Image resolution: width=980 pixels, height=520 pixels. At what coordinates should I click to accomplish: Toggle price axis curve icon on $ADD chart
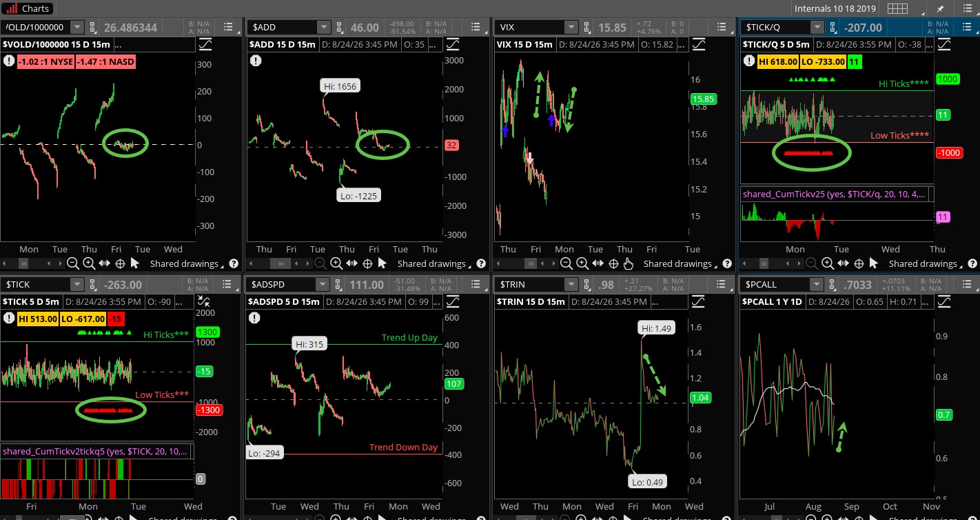[452, 45]
